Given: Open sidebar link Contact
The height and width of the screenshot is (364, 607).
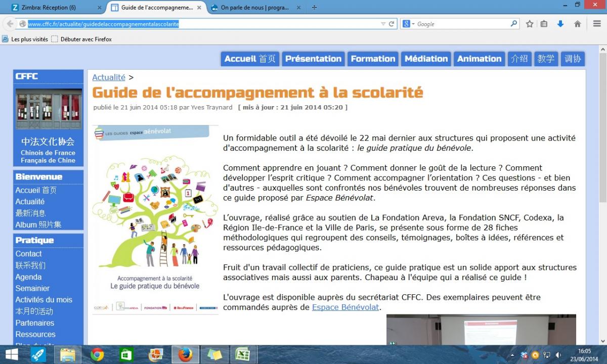Looking at the screenshot, I should [28, 254].
